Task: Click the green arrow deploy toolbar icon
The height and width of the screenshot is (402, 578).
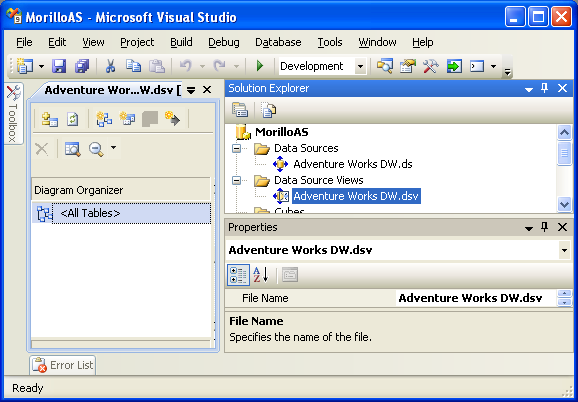Action: pyautogui.click(x=454, y=66)
